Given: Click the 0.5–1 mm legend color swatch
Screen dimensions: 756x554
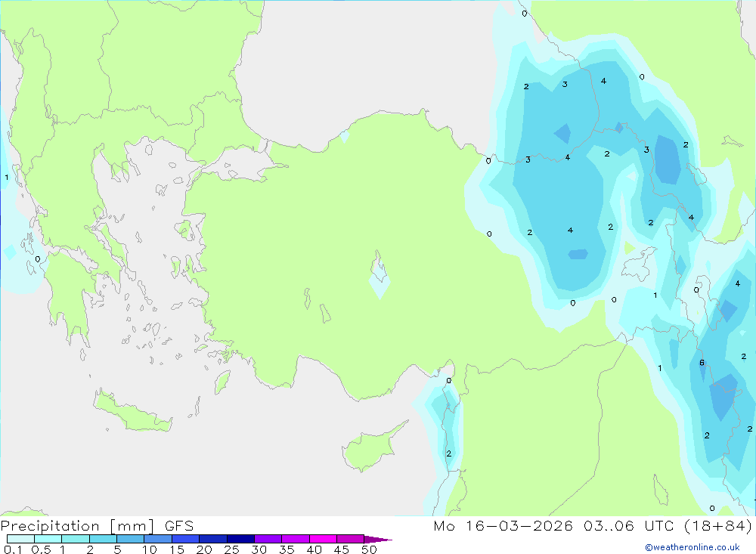Looking at the screenshot, I should click(x=48, y=539).
